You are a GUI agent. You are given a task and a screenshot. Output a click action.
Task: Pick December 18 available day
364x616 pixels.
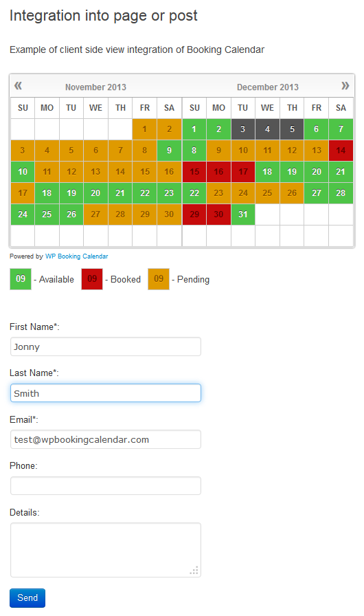267,172
